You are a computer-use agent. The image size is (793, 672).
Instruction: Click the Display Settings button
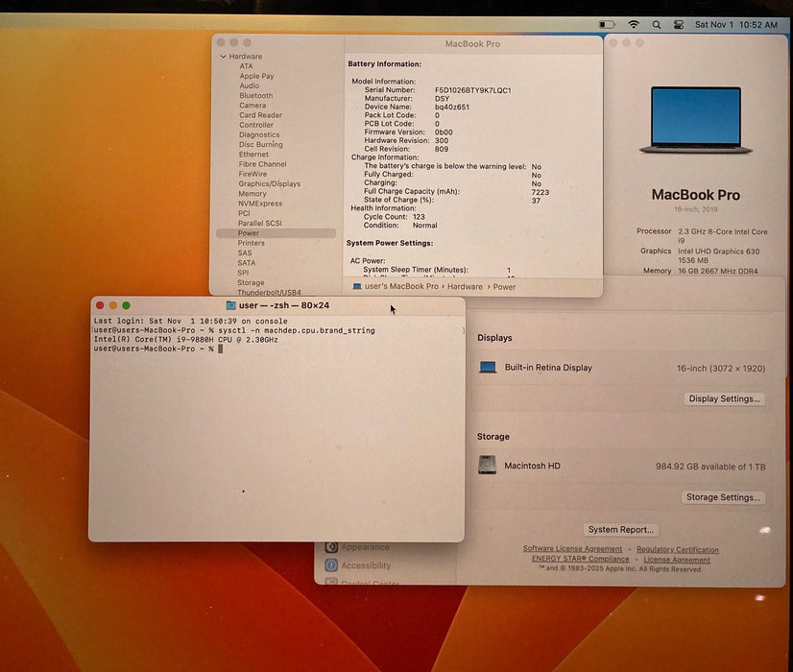point(724,398)
